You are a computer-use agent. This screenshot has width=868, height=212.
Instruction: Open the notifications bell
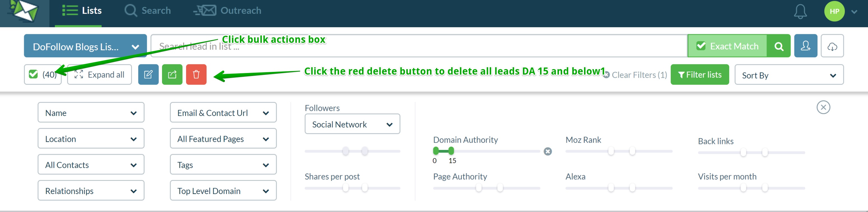coord(800,12)
